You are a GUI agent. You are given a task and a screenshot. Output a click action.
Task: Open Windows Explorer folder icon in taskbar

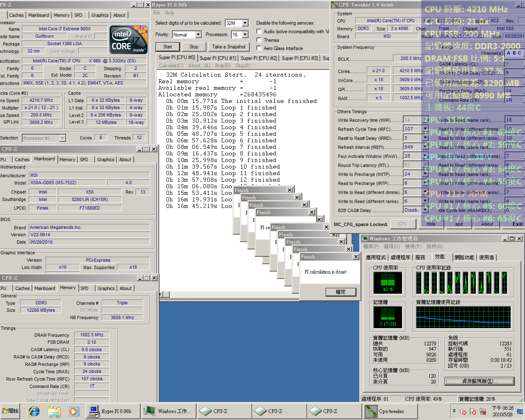coord(54,411)
